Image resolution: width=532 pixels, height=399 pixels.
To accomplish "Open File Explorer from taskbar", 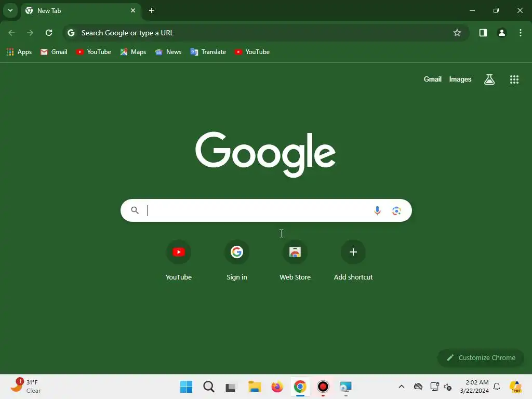I will 254,387.
